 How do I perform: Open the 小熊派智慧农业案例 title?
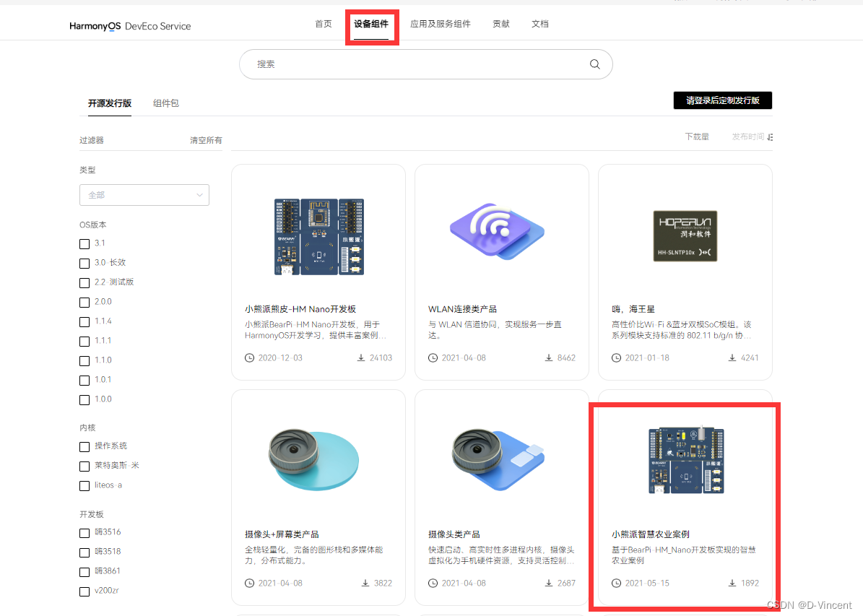pyautogui.click(x=651, y=534)
